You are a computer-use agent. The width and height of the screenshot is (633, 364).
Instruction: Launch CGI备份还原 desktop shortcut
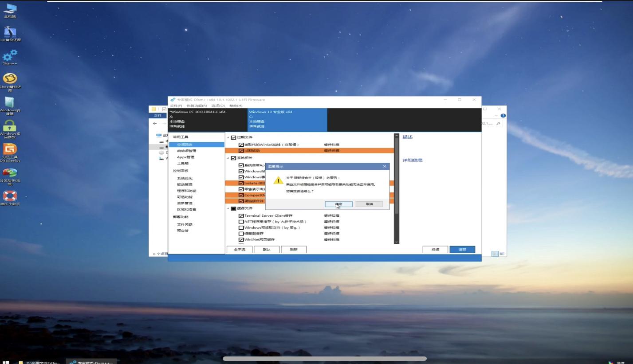[x=10, y=34]
